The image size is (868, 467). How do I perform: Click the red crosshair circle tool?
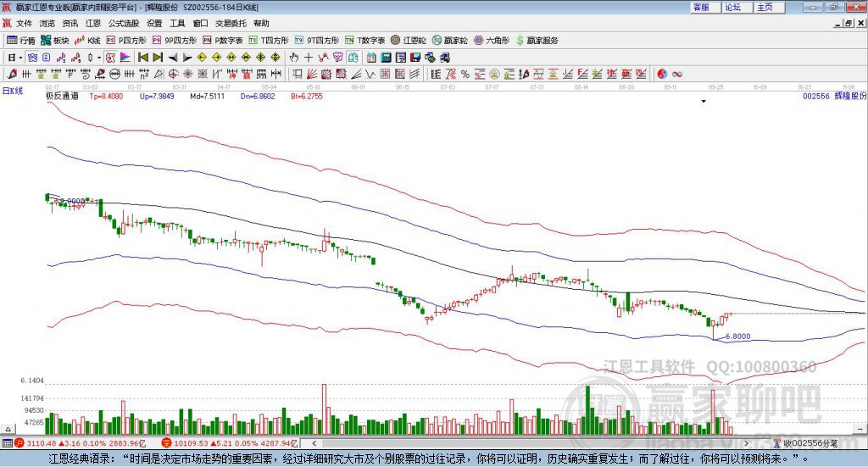tap(173, 74)
